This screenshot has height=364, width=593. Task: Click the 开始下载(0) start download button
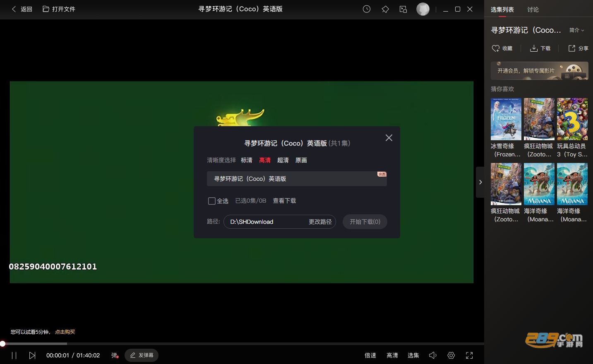365,222
